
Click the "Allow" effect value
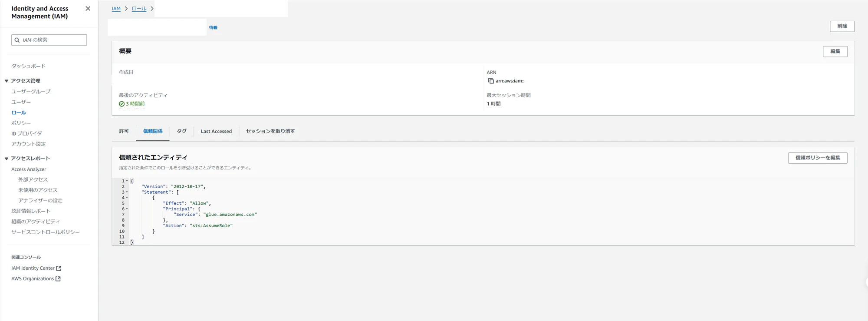tap(199, 203)
